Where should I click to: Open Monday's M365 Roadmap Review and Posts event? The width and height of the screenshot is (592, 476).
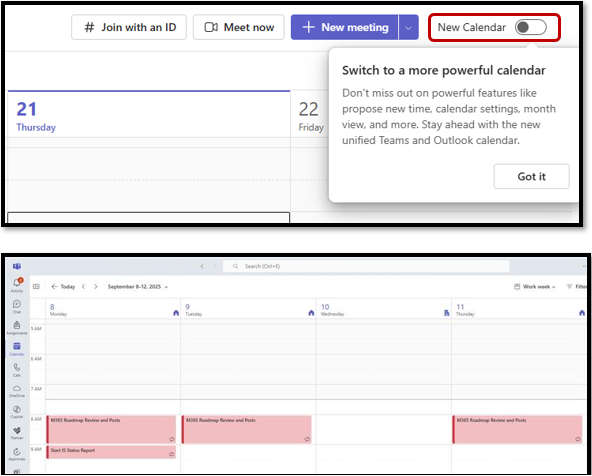[x=111, y=430]
